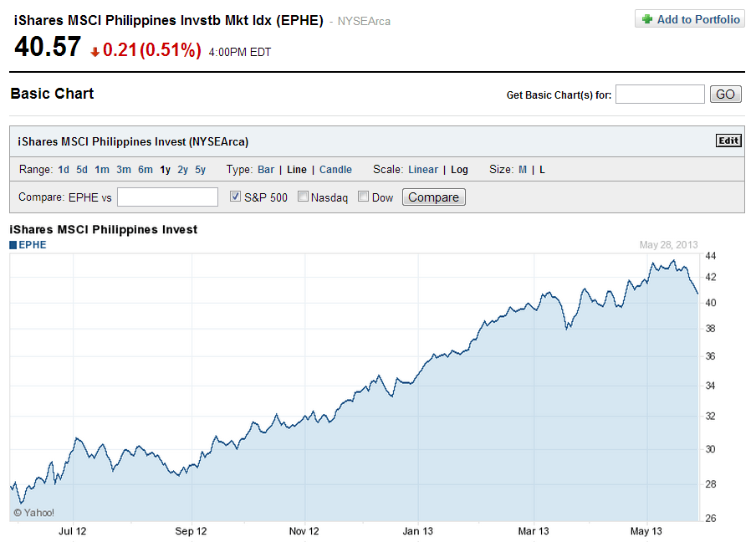Click the Compare button
This screenshot has height=542, width=756.
[x=434, y=197]
